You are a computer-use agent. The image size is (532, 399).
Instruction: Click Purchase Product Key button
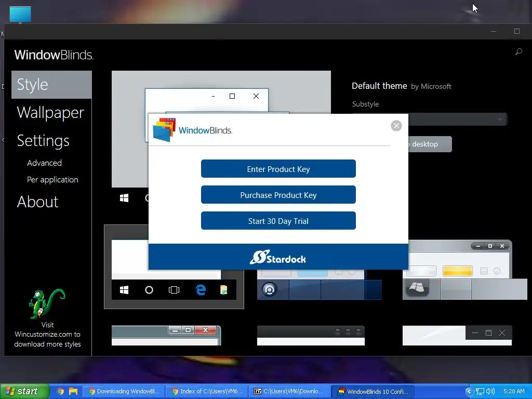coord(278,195)
